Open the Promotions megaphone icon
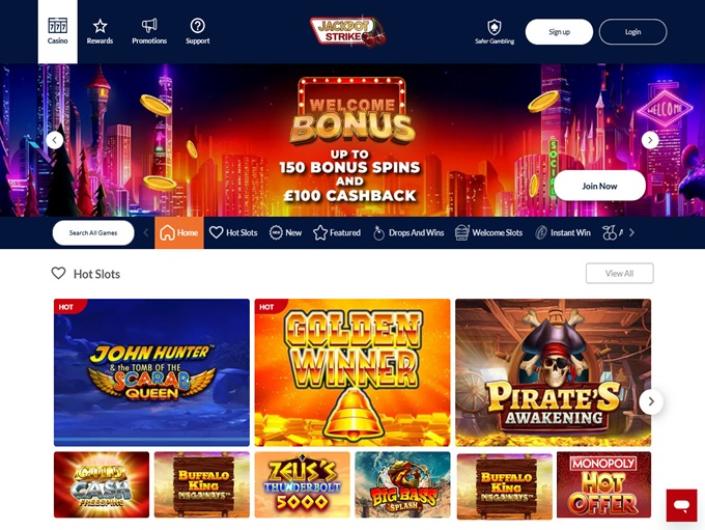The image size is (705, 530). (x=149, y=25)
